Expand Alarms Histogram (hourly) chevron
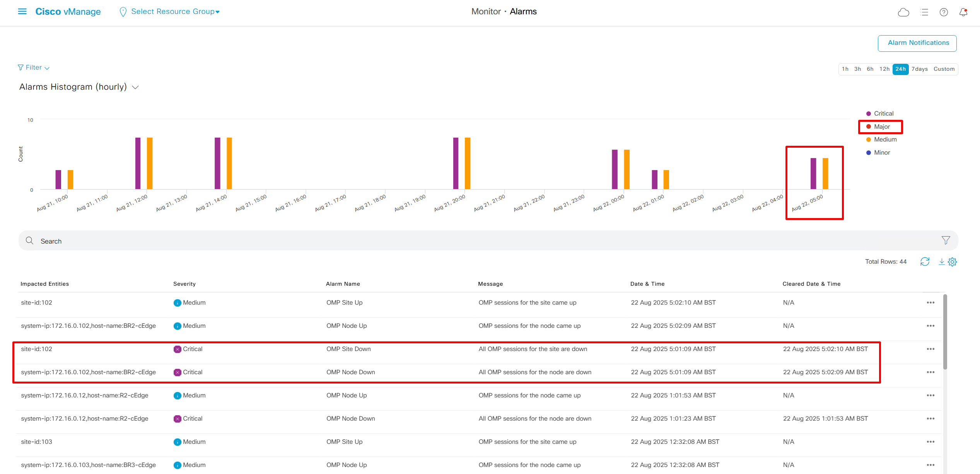Screen dimensions: 980x474 pyautogui.click(x=135, y=87)
